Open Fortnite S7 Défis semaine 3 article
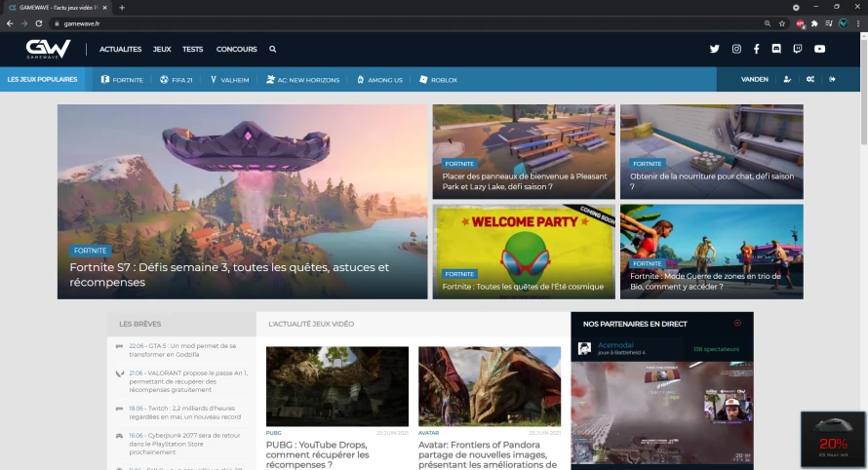 click(229, 275)
